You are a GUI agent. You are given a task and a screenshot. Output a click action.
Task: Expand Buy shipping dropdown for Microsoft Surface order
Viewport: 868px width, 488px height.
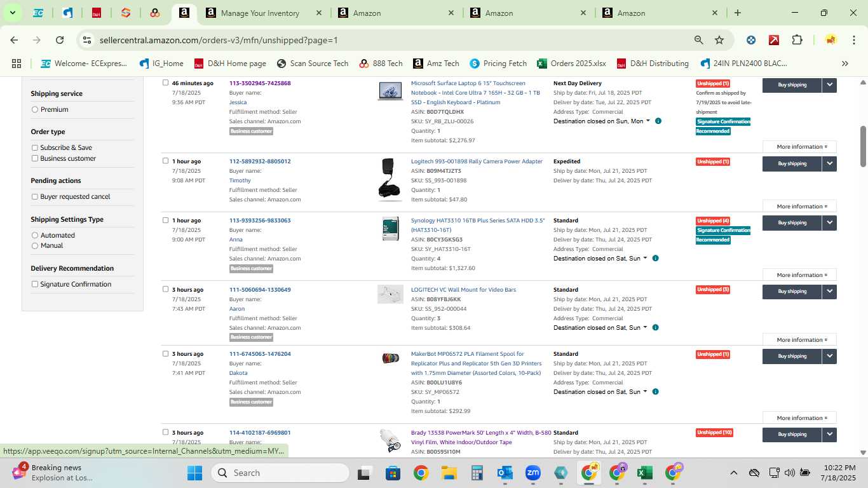point(829,85)
